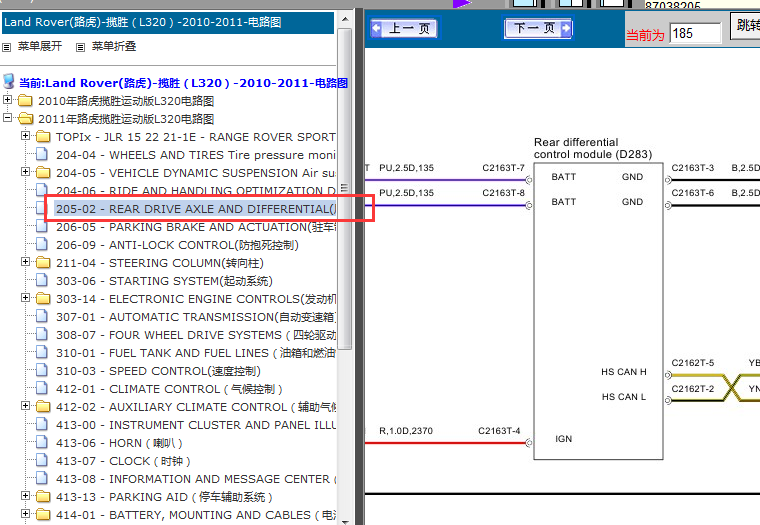
Task: Open 413-08 Information and Message Center
Action: coord(195,479)
